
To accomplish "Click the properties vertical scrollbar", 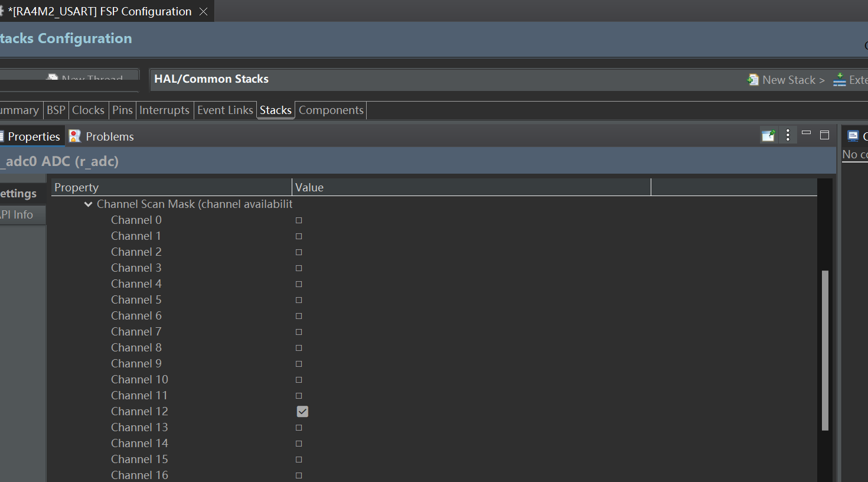I will [x=825, y=350].
